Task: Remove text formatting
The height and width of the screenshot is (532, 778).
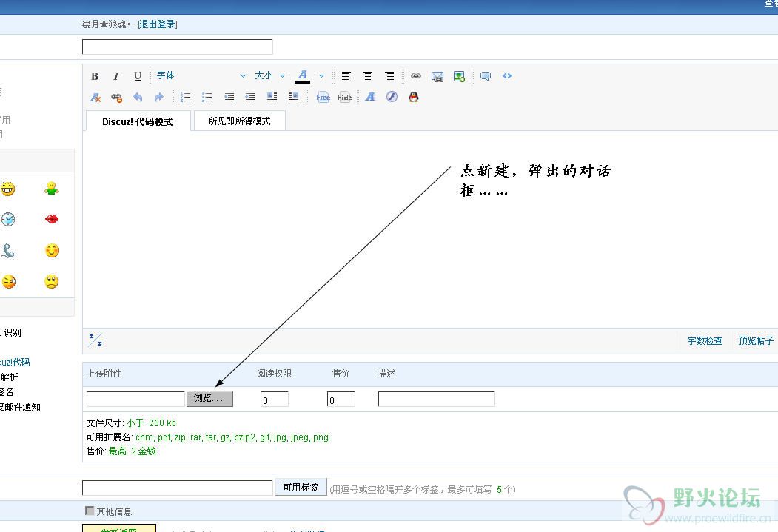Action: click(x=95, y=97)
